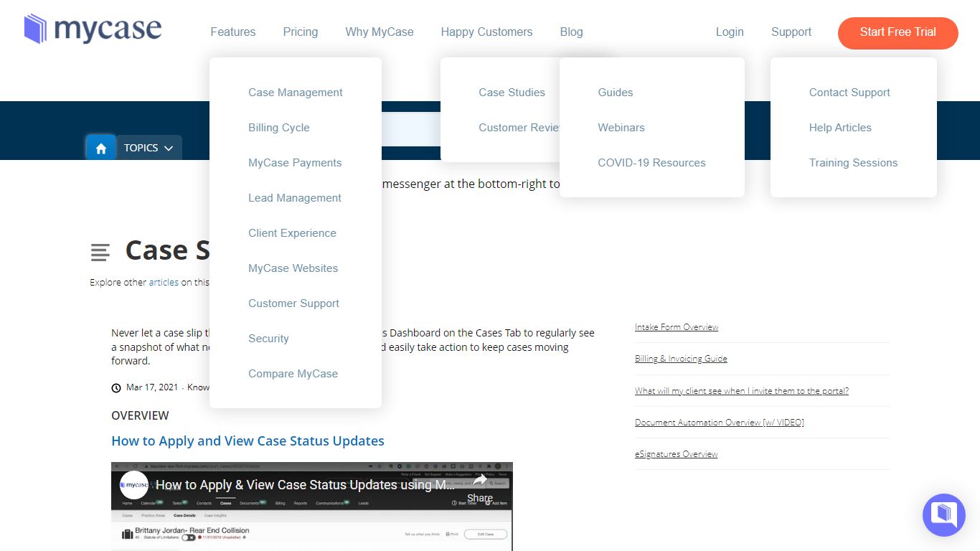Select Lead Management menu entry
Viewport: 980px width, 551px height.
(295, 198)
